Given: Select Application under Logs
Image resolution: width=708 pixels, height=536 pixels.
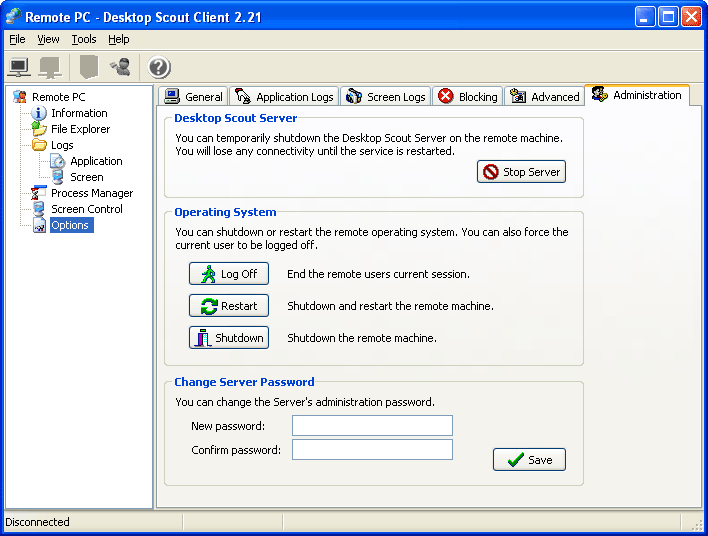Looking at the screenshot, I should (x=96, y=161).
